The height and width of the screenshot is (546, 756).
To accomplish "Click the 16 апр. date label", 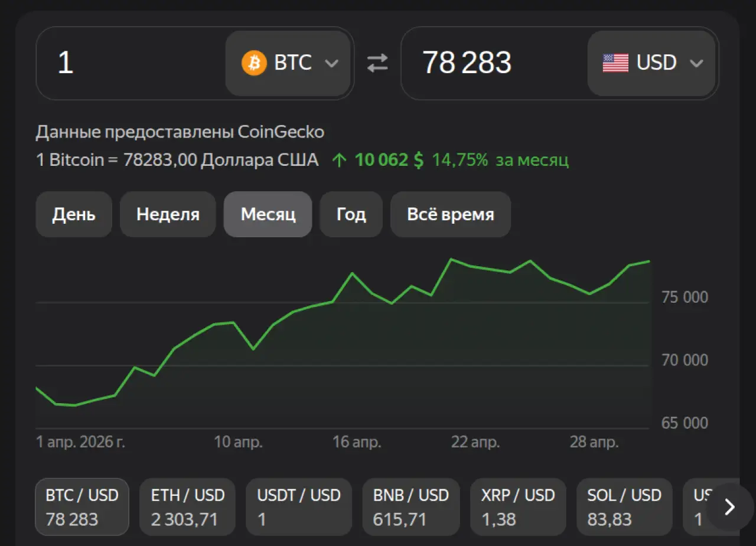I will point(357,442).
